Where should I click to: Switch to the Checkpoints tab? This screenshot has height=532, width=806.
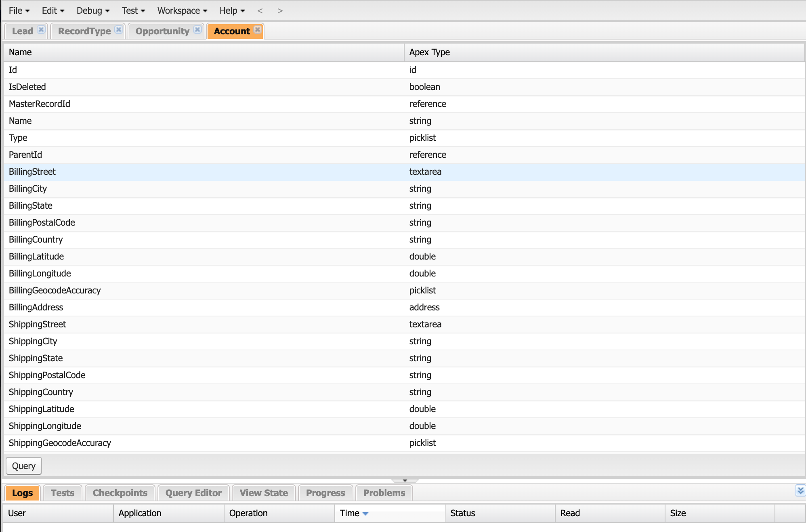click(x=120, y=492)
